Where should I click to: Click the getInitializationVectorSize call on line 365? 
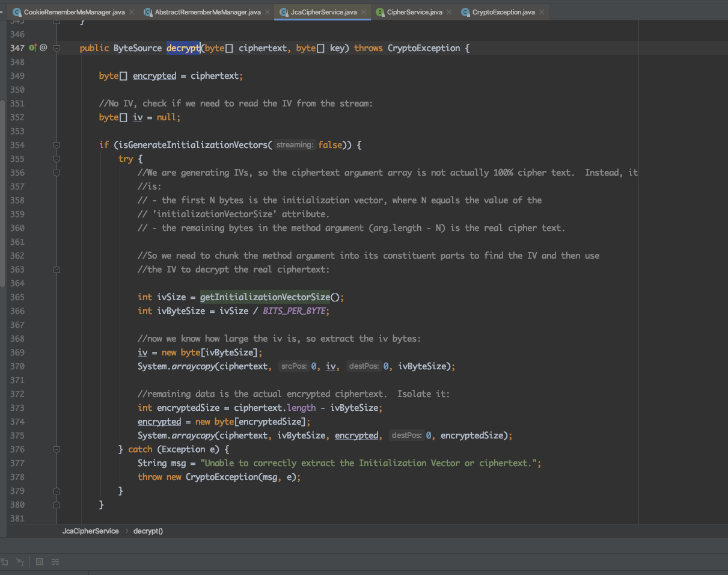(265, 297)
